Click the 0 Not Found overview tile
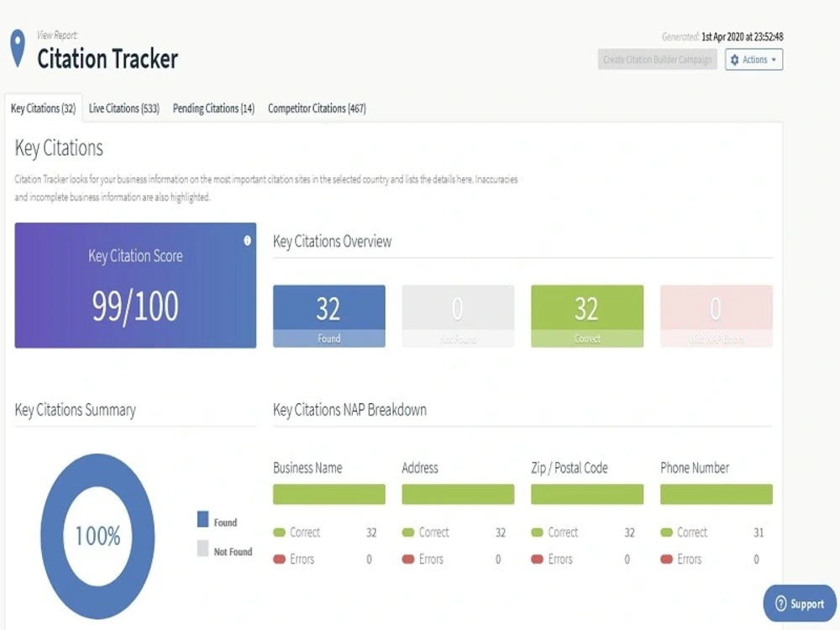 point(458,316)
